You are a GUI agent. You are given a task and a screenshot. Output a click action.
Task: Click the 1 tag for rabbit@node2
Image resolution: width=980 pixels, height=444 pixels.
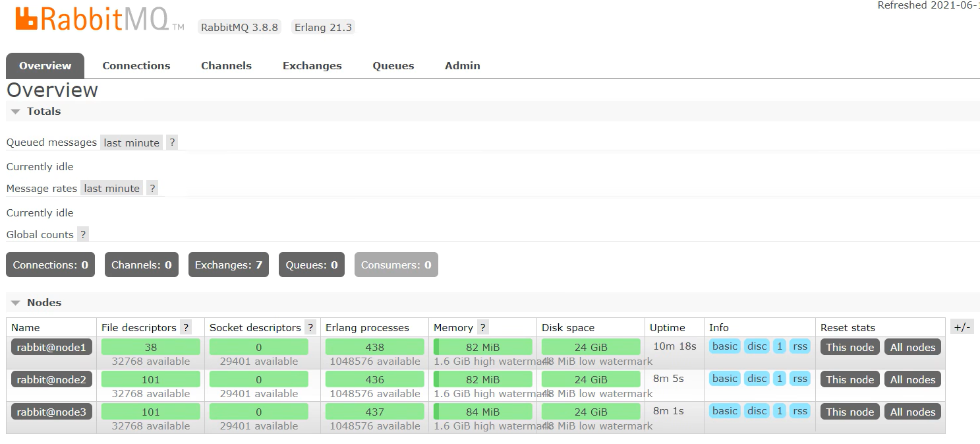[x=780, y=378]
